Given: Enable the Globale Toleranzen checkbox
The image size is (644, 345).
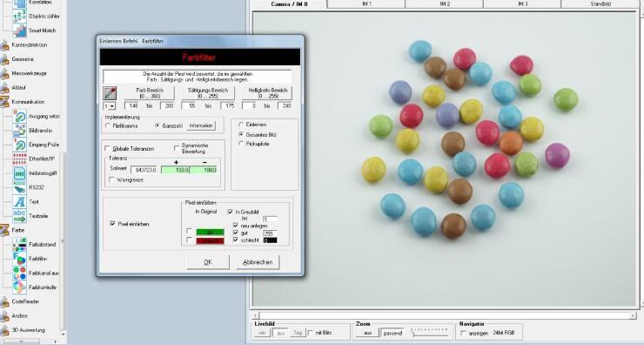Looking at the screenshot, I should [x=108, y=148].
